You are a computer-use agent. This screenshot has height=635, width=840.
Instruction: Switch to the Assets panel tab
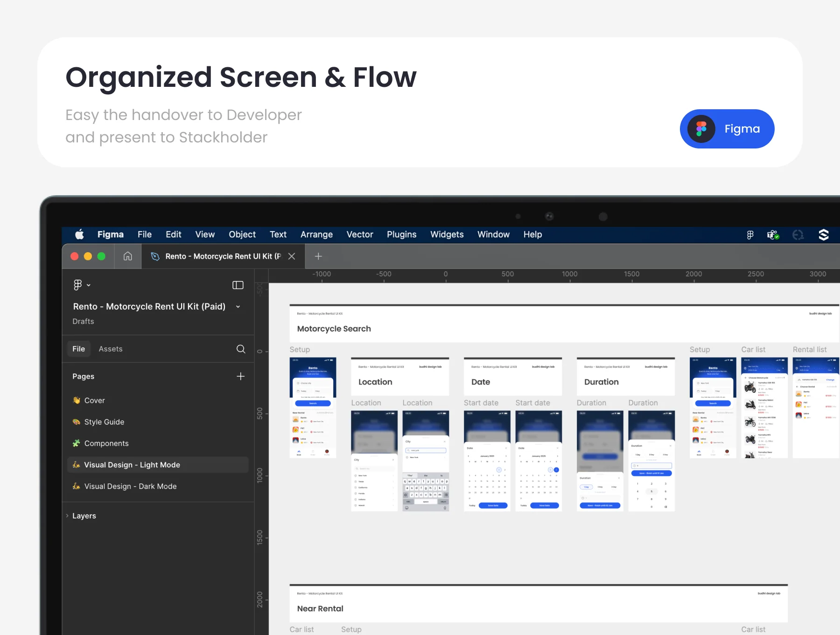point(111,349)
